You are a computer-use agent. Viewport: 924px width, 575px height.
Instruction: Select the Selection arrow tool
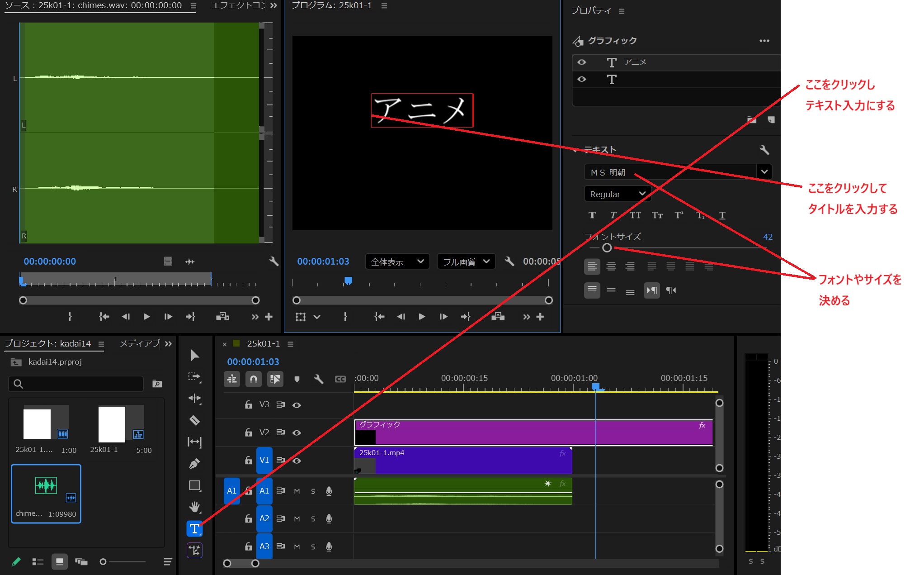[194, 355]
